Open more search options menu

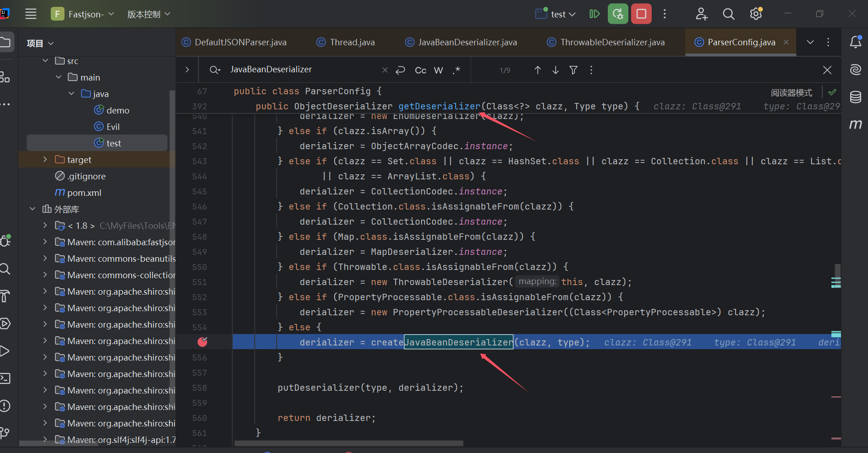(x=591, y=70)
